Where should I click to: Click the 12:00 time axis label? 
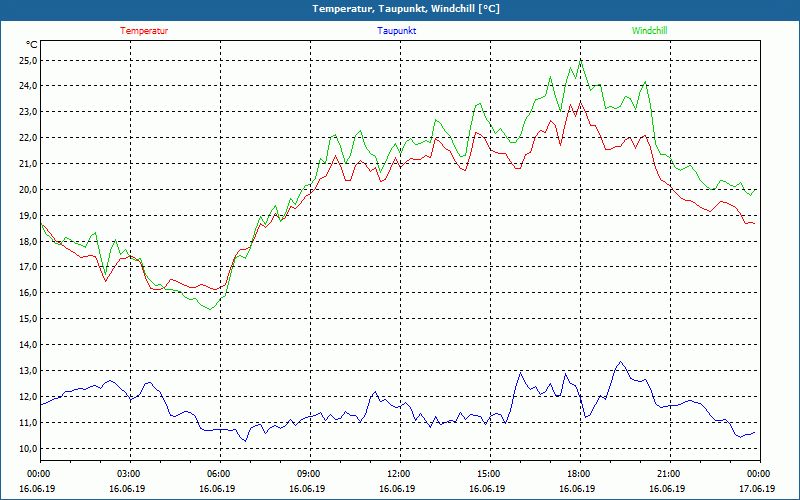click(400, 474)
